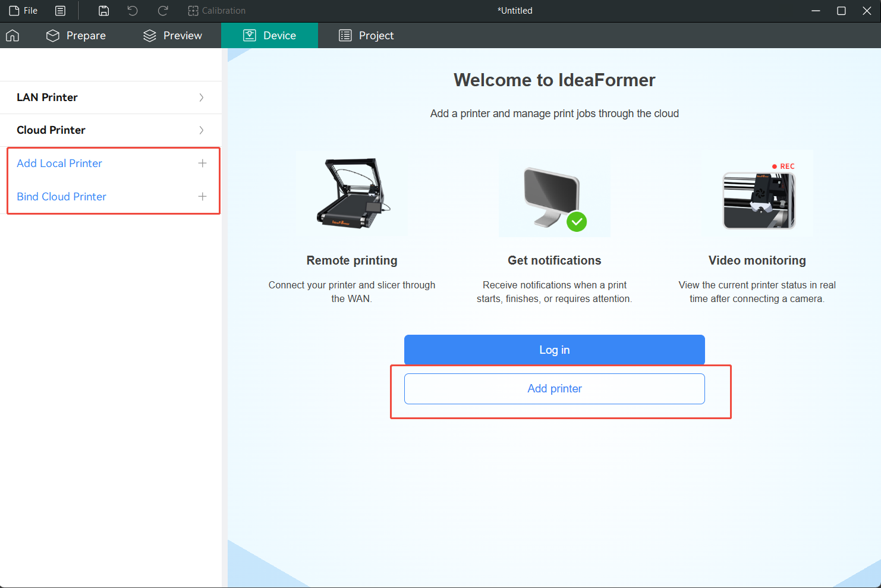Expand the Cloud Printer chevron
The width and height of the screenshot is (881, 588).
tap(202, 130)
